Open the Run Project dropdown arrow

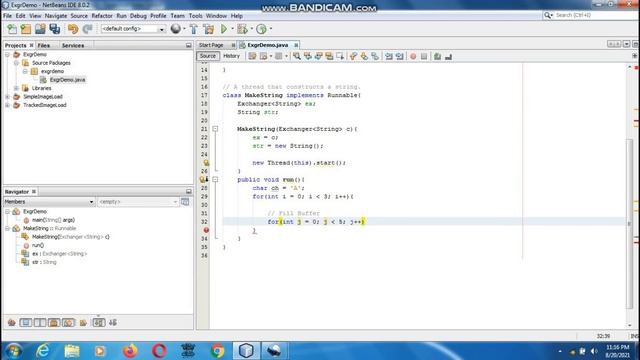coord(232,29)
